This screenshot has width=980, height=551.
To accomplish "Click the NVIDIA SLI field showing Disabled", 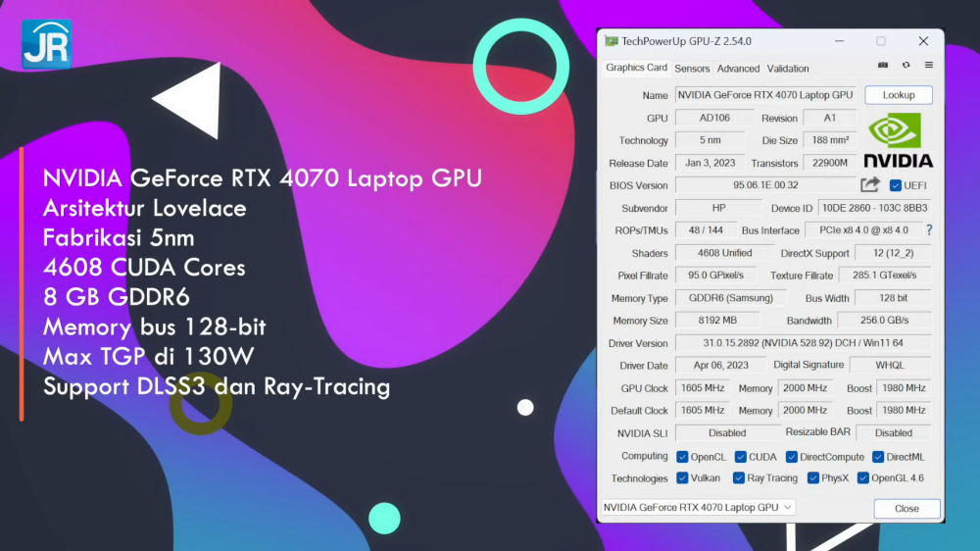I will (727, 432).
